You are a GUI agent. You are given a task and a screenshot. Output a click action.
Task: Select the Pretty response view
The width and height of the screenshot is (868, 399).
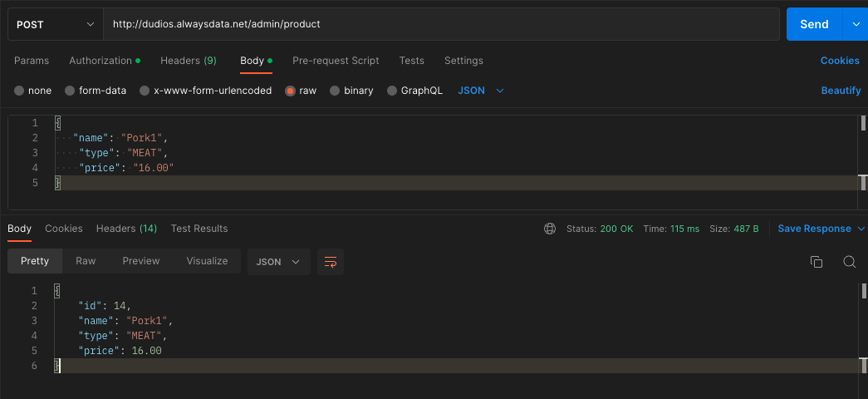point(35,261)
